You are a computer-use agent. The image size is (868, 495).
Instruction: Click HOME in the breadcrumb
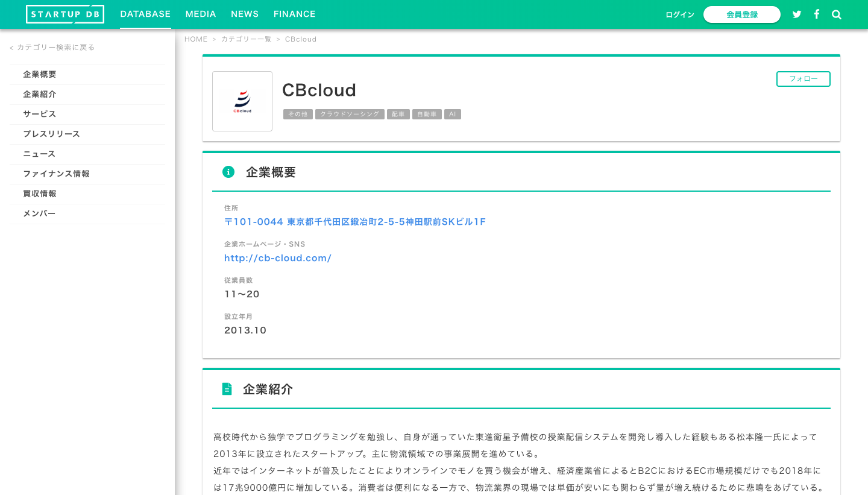click(x=196, y=39)
